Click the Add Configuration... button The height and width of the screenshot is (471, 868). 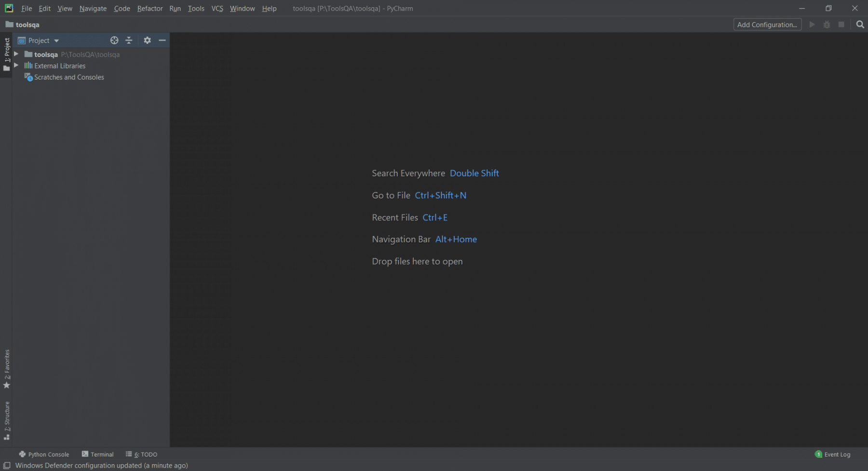[767, 25]
